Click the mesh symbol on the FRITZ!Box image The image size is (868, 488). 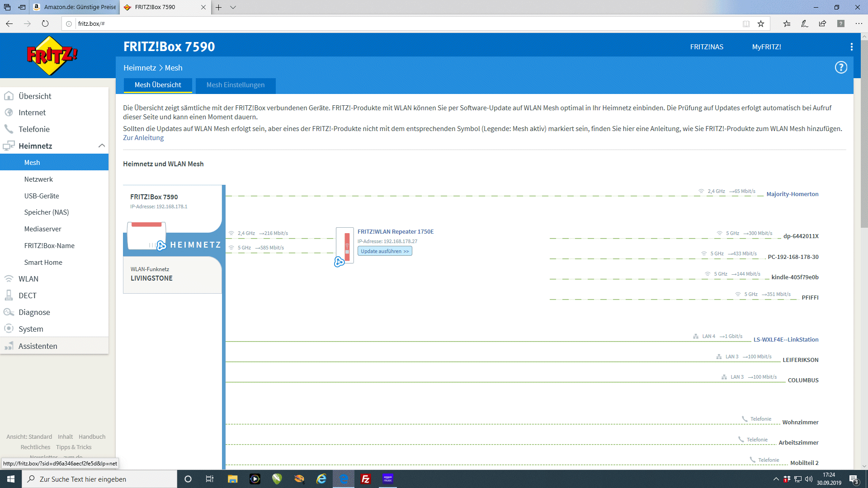click(x=161, y=245)
